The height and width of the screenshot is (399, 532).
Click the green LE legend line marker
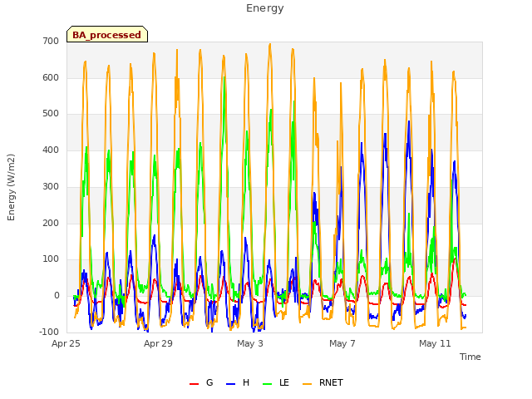tap(268, 384)
